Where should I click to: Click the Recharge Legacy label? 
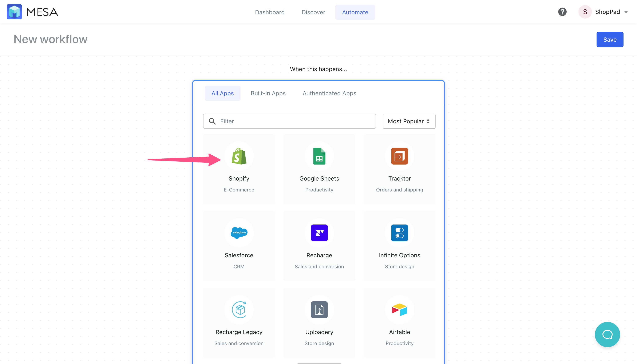(239, 332)
